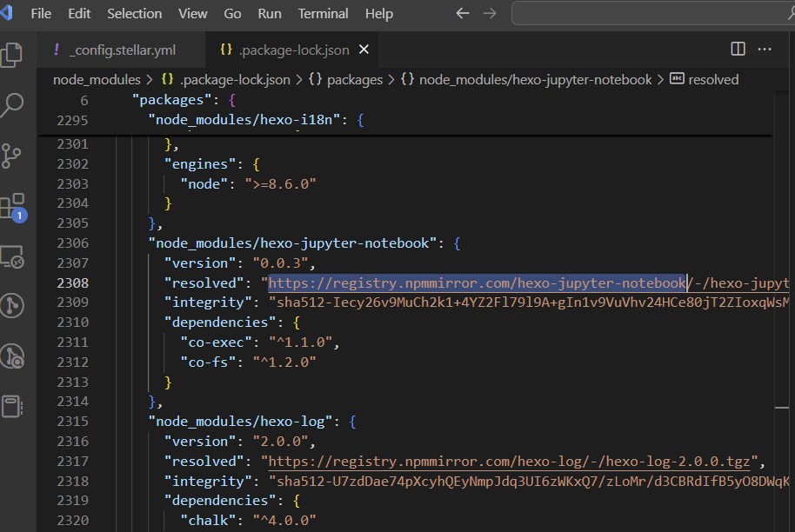Screen dimensions: 795x532
Task: Open the Remote Explorer view
Action: tap(12, 257)
